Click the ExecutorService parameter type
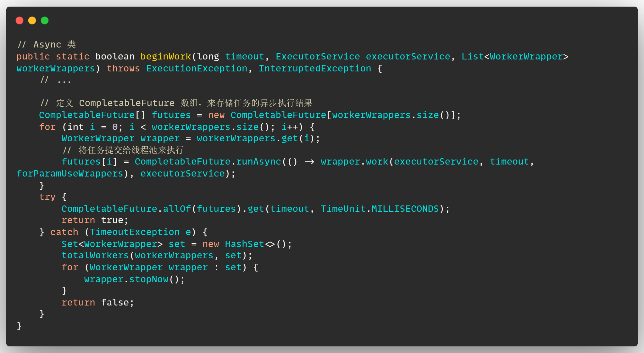Viewport: 644px width, 353px height. (318, 57)
